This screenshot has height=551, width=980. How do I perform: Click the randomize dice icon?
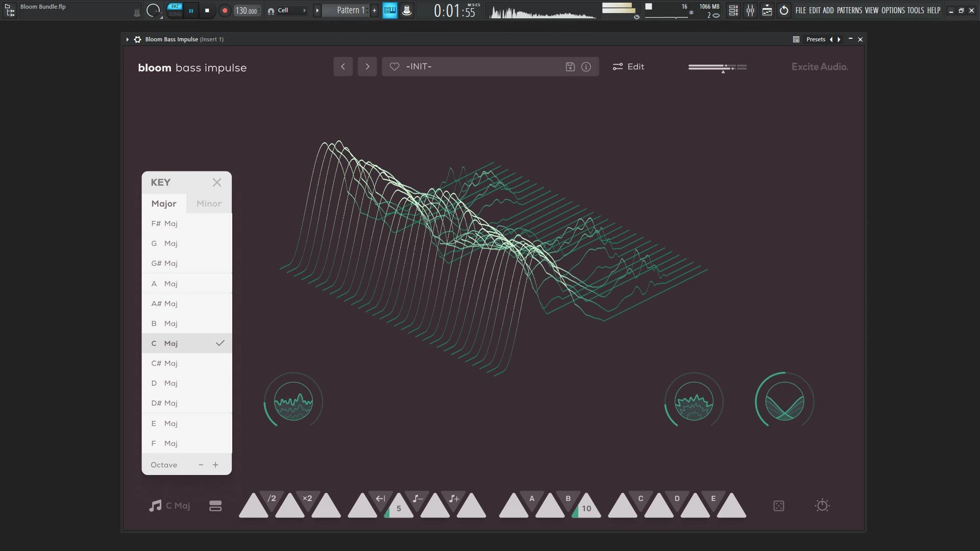(779, 506)
